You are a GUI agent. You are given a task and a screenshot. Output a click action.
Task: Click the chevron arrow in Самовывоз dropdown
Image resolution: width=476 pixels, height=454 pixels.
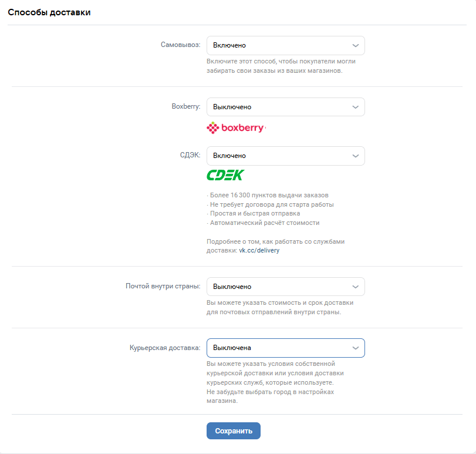(356, 46)
